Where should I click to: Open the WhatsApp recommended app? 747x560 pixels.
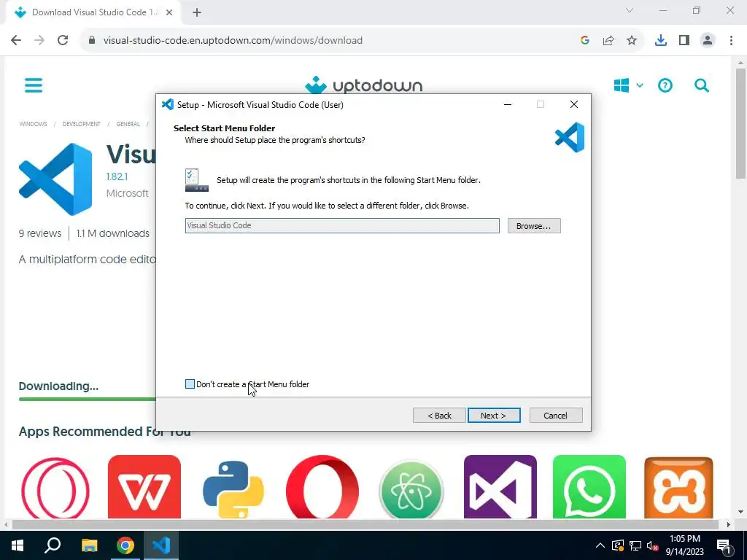(589, 486)
